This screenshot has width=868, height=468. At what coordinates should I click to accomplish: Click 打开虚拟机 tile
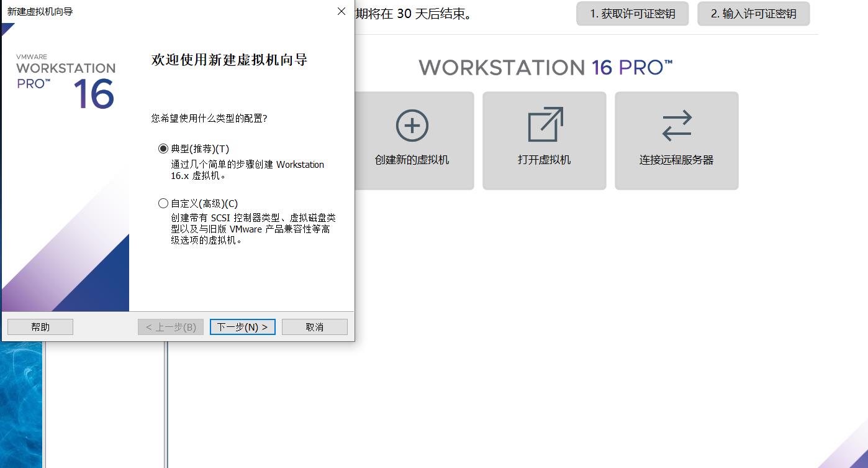545,140
